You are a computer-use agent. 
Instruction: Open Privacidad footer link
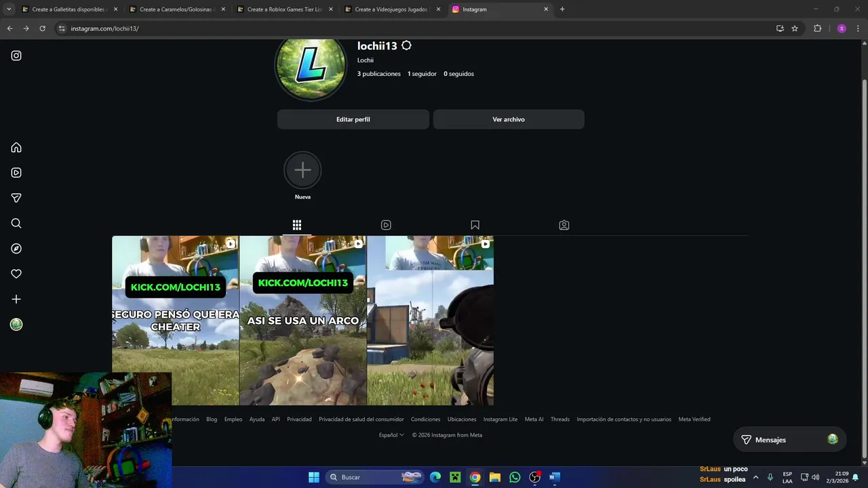[299, 420]
